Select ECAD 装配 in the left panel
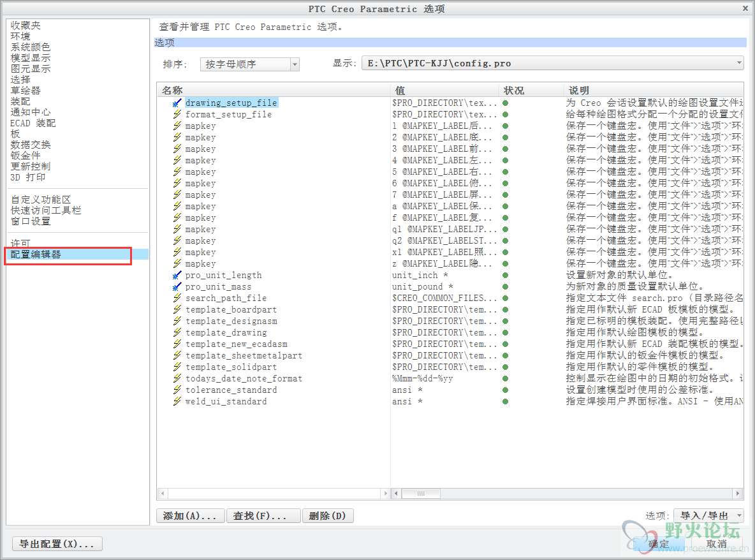 click(x=33, y=123)
